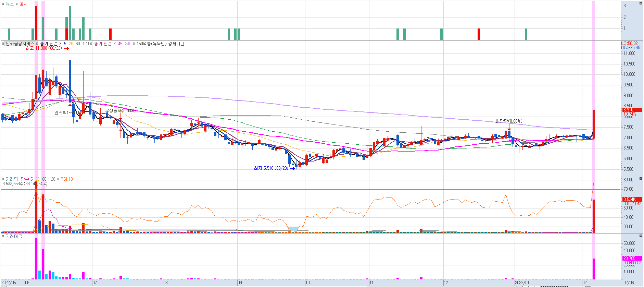
Task: Toggle the 종가 단순 8 moving-average marker
Action: click(x=91, y=44)
